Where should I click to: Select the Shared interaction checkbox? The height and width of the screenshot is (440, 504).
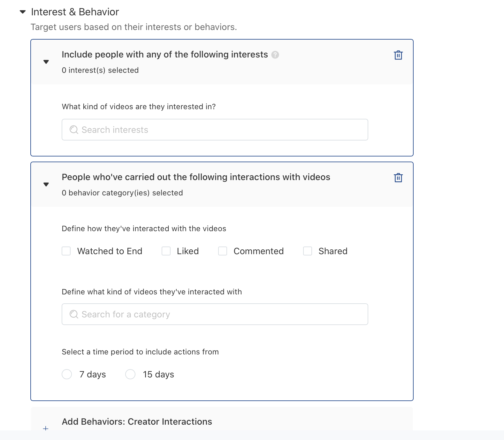click(308, 251)
